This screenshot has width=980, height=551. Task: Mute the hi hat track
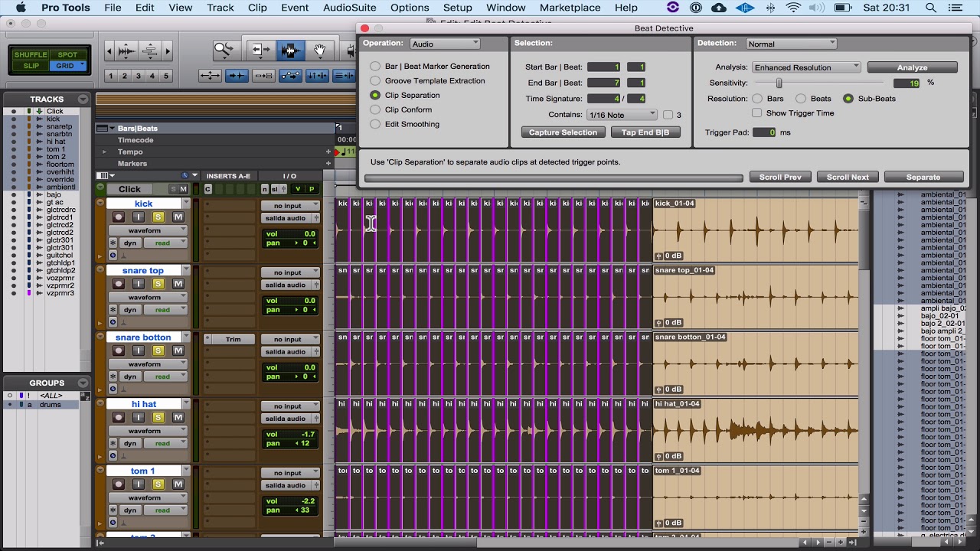pyautogui.click(x=178, y=417)
